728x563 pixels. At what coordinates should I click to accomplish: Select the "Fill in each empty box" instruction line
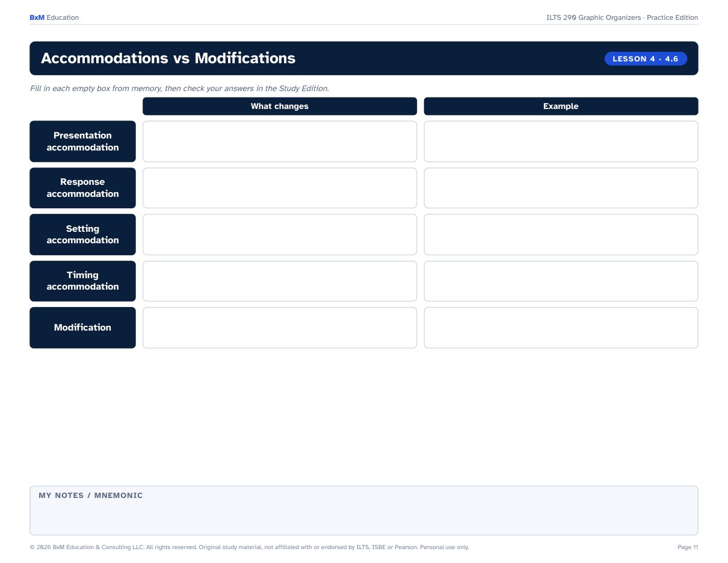(179, 89)
